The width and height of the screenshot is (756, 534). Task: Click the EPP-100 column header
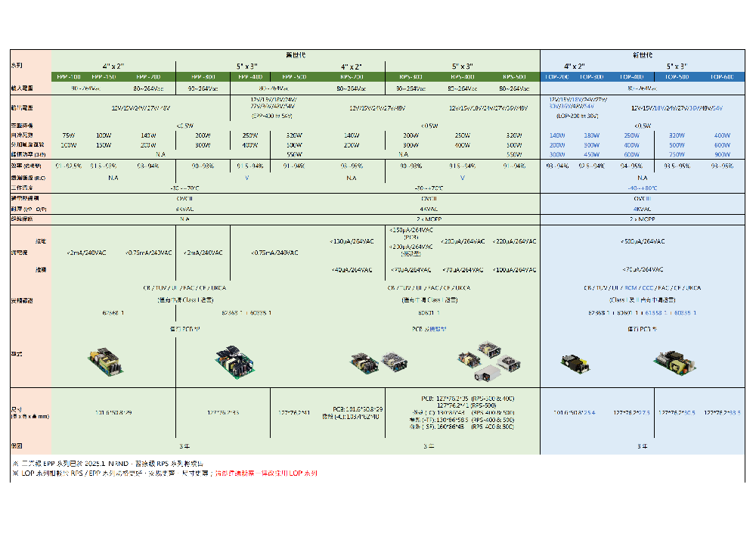[x=70, y=77]
